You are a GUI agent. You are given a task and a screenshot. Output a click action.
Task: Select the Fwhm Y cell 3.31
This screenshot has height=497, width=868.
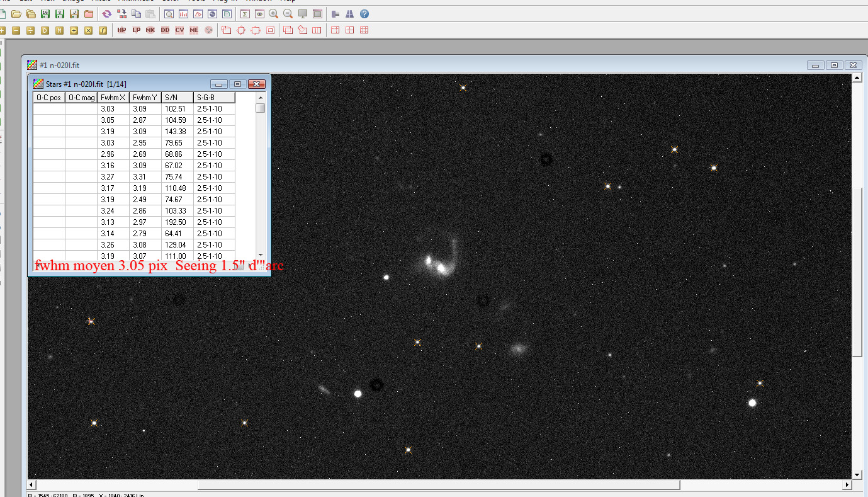pyautogui.click(x=146, y=177)
